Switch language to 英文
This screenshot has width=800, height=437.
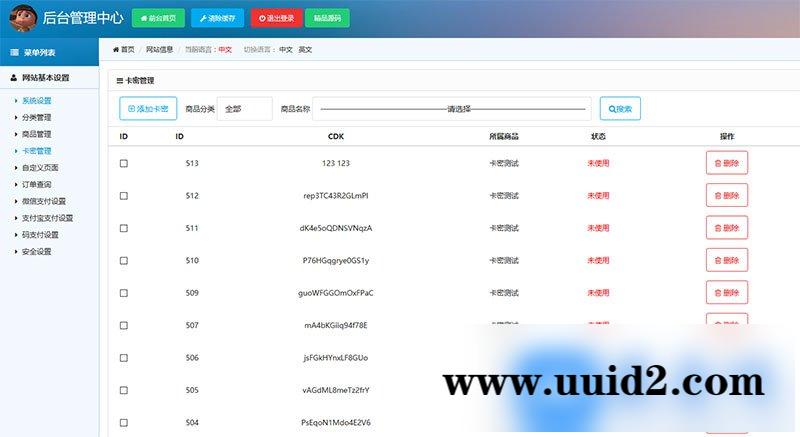[305, 49]
